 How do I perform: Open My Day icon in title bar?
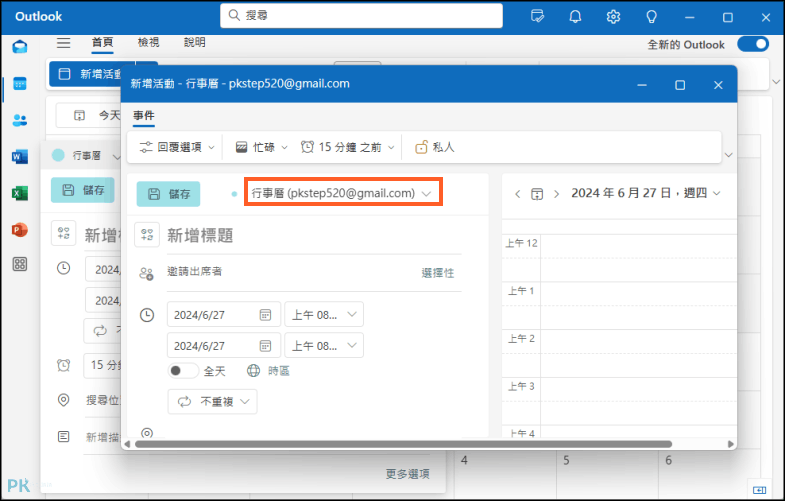[537, 17]
